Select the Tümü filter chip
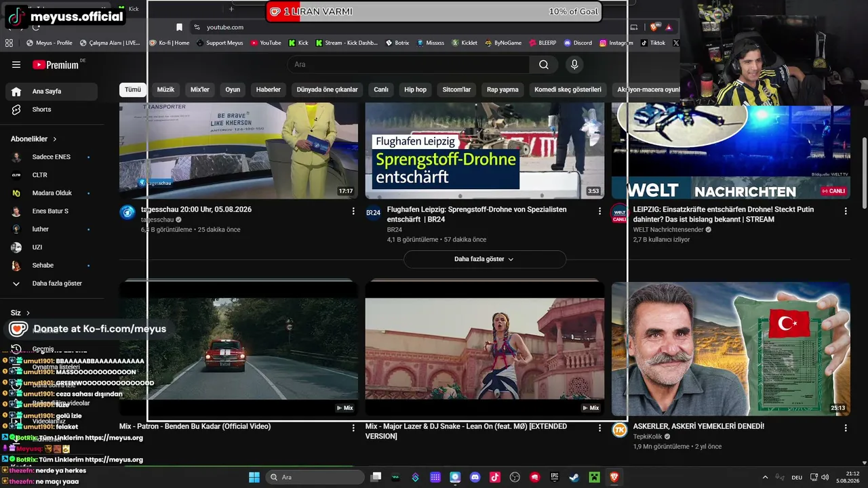The image size is (868, 488). (133, 89)
